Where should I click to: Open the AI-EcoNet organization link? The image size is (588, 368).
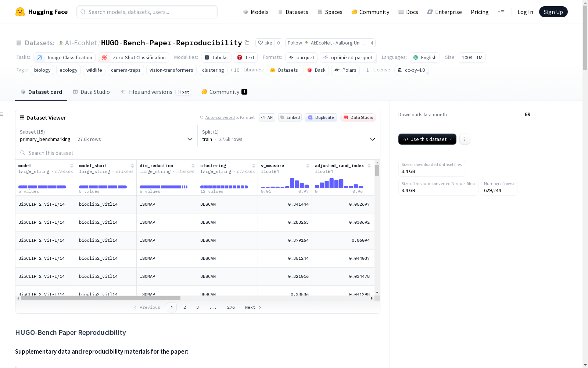click(81, 43)
